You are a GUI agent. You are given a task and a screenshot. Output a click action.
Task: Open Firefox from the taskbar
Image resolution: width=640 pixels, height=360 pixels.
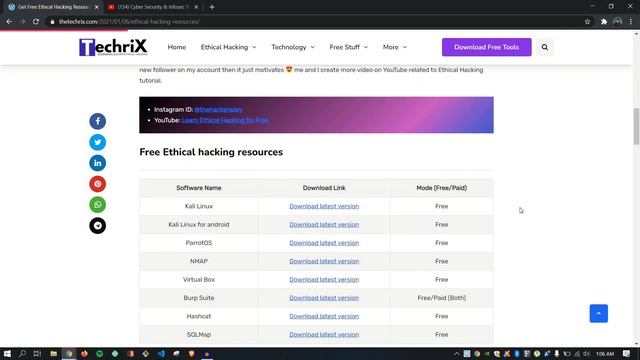tap(84, 354)
